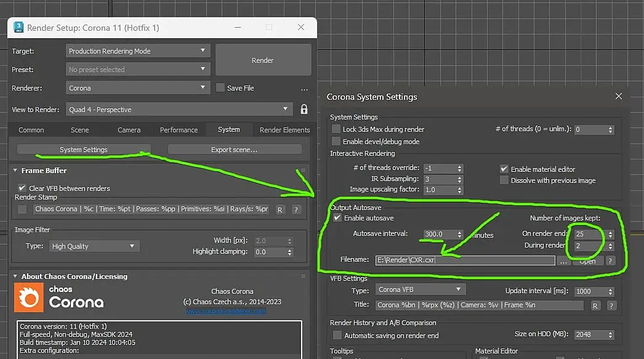Click the 3ds Max icon in Render Setup title bar
Viewport: 644px width, 359px height.
[x=18, y=28]
